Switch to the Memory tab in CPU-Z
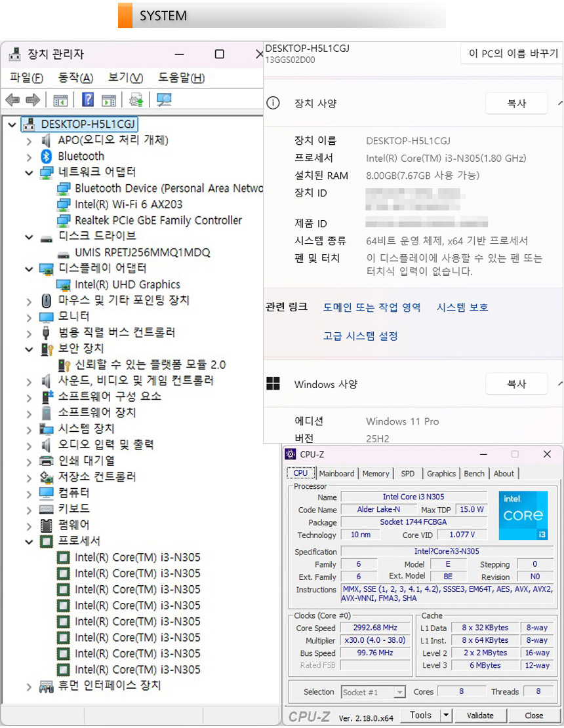The width and height of the screenshot is (564, 728). pos(375,474)
